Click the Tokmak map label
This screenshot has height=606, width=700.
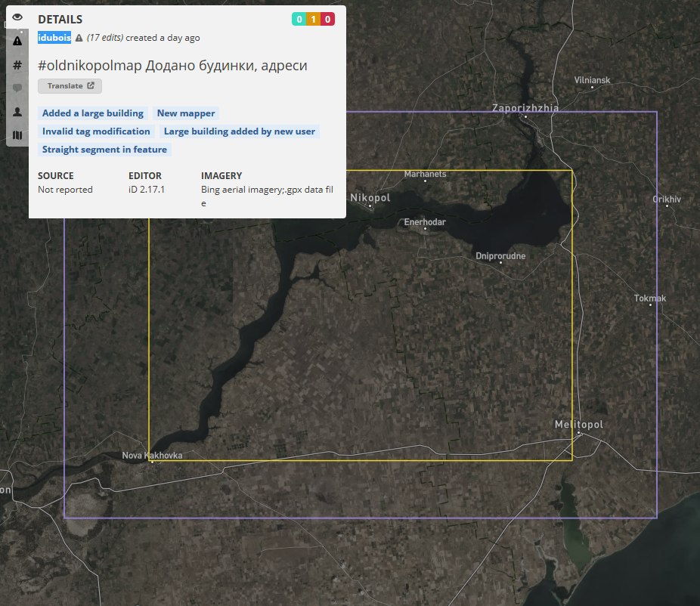click(650, 298)
